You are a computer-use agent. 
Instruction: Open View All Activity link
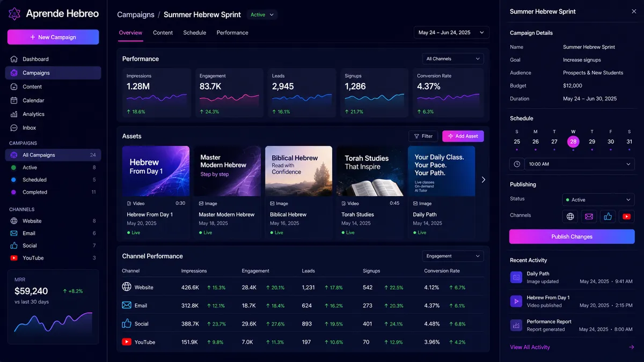(530, 347)
